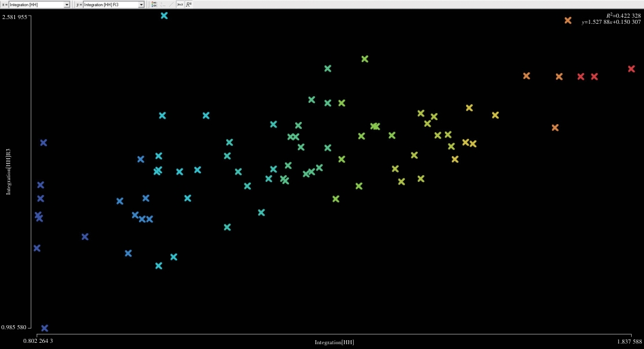The image size is (644, 349).
Task: Select the lowest blue data point
Action: coord(44,328)
